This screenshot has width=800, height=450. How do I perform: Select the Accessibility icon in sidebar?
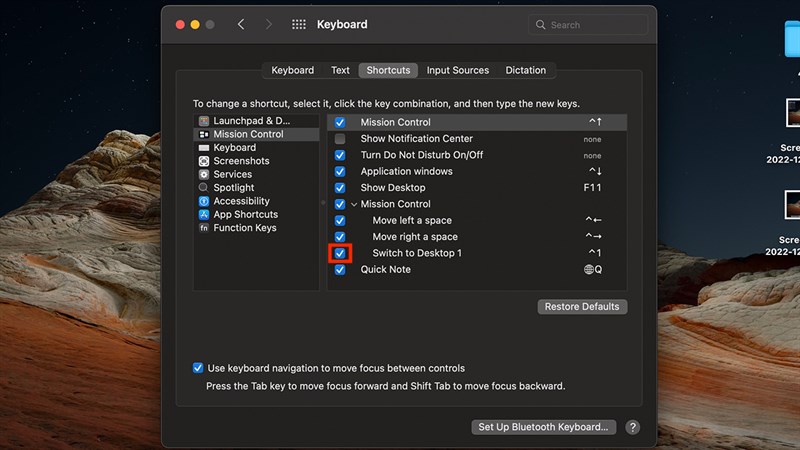204,201
